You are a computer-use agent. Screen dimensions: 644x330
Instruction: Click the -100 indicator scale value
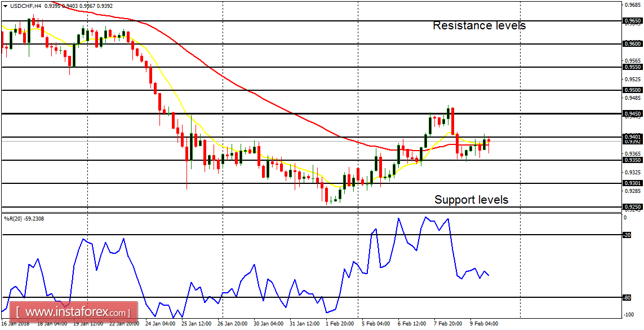[629, 315]
